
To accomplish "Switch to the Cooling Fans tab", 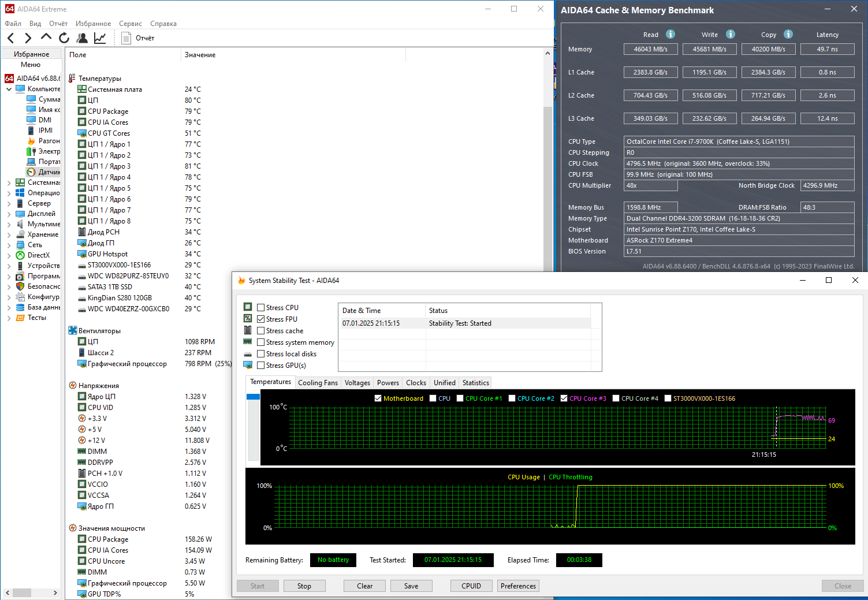I will coord(318,383).
